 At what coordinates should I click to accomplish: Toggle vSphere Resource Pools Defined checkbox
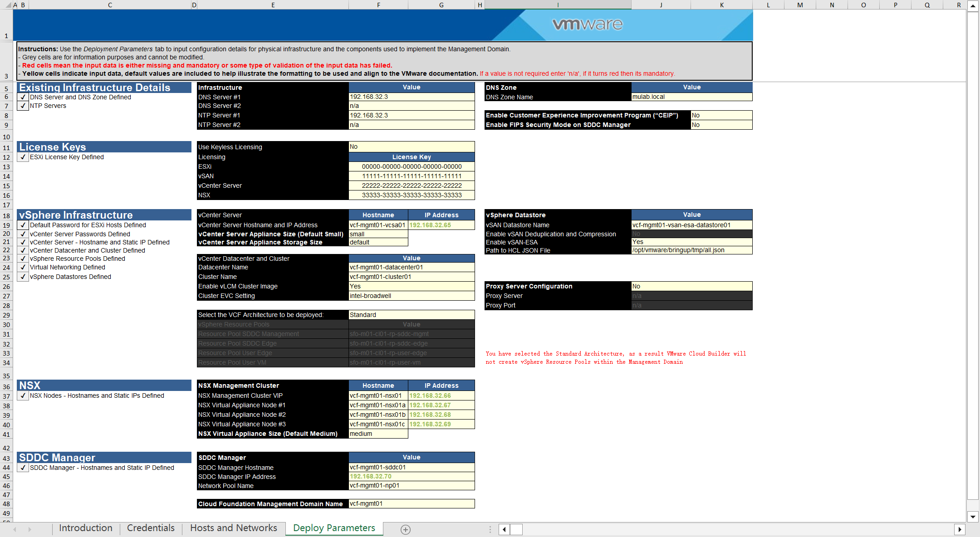pyautogui.click(x=23, y=259)
